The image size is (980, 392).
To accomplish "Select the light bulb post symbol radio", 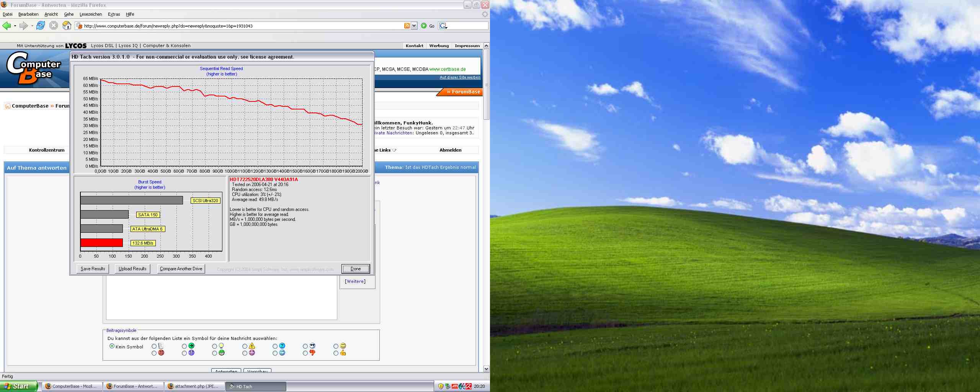I will tap(214, 346).
